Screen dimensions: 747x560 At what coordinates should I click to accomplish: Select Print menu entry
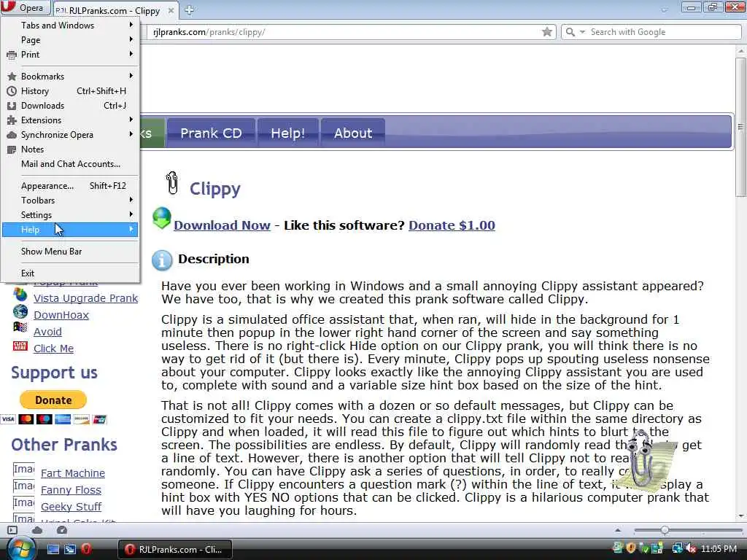pos(70,55)
